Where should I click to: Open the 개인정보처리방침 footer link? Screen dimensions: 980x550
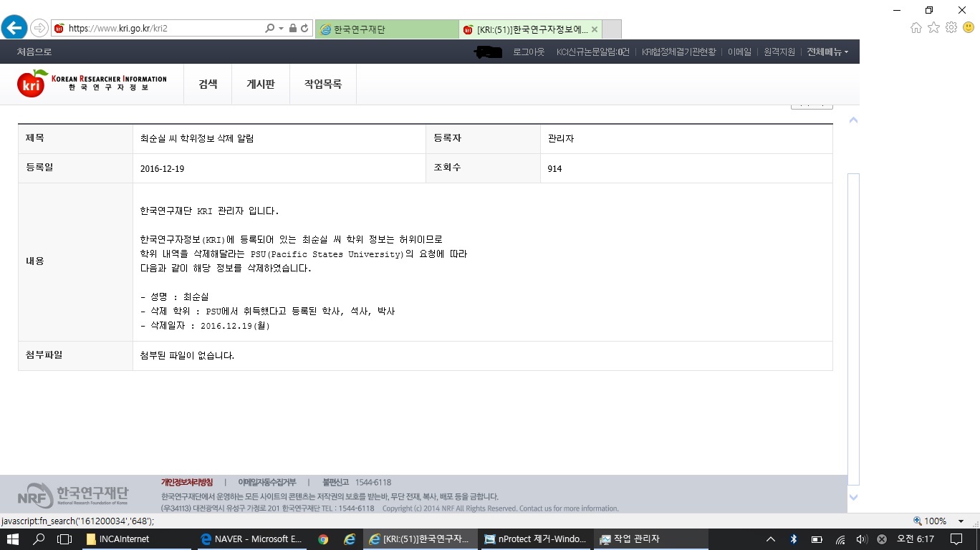[x=187, y=482]
